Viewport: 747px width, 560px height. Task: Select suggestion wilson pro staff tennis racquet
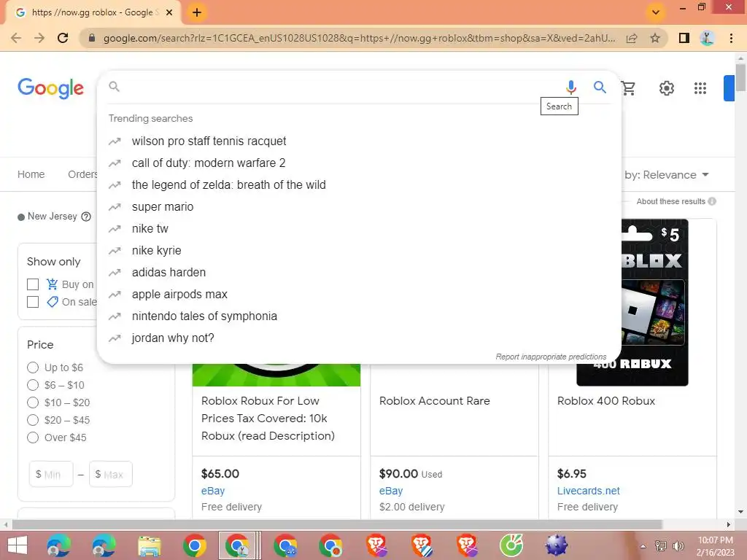click(x=359, y=141)
